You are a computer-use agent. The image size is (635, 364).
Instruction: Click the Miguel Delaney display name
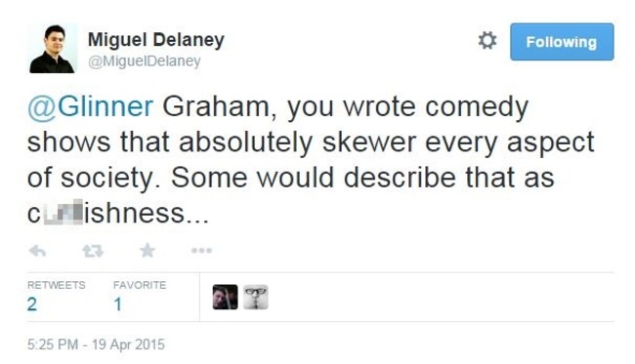156,40
